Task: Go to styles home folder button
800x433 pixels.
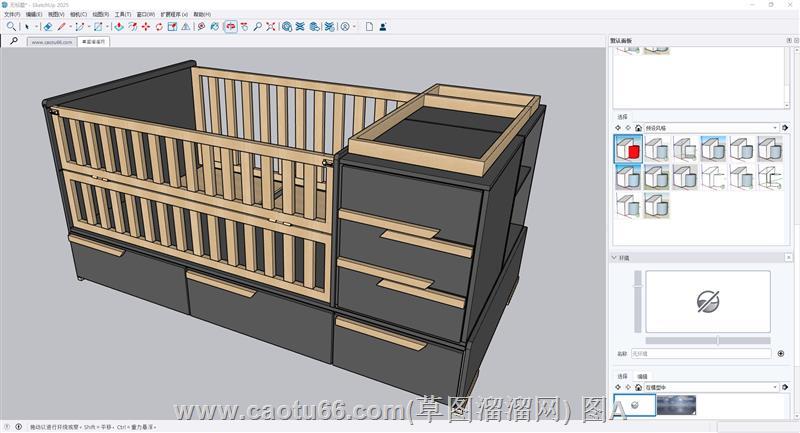Action: (x=638, y=128)
